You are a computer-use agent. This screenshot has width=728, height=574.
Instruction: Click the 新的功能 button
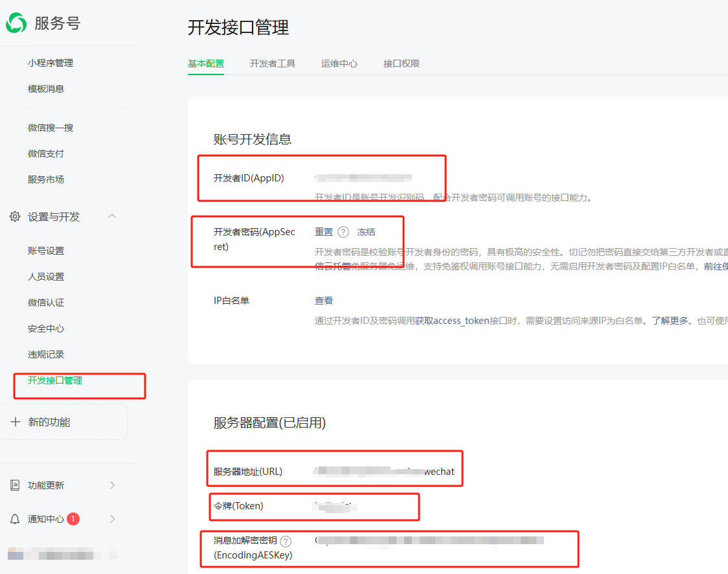pos(63,422)
